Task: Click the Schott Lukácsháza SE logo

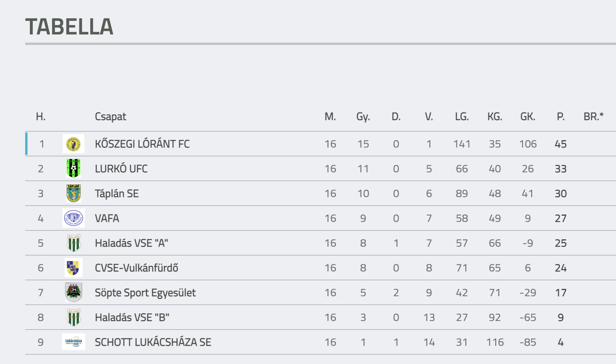Action: click(x=74, y=342)
